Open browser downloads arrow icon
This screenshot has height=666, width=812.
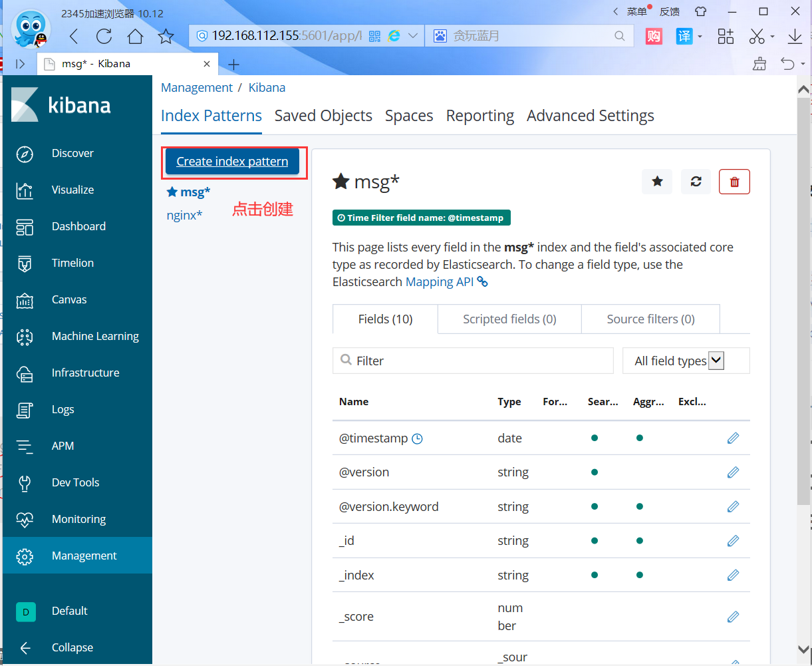click(795, 36)
